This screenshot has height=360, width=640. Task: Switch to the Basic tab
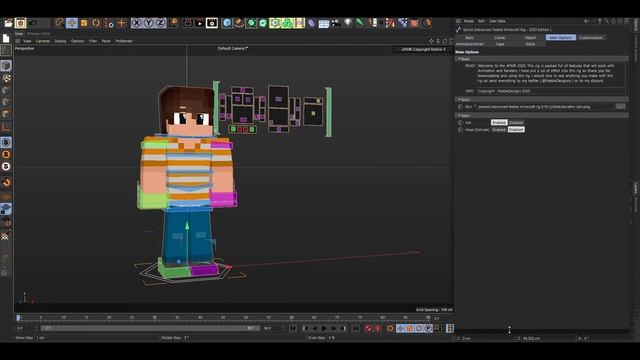pos(469,38)
